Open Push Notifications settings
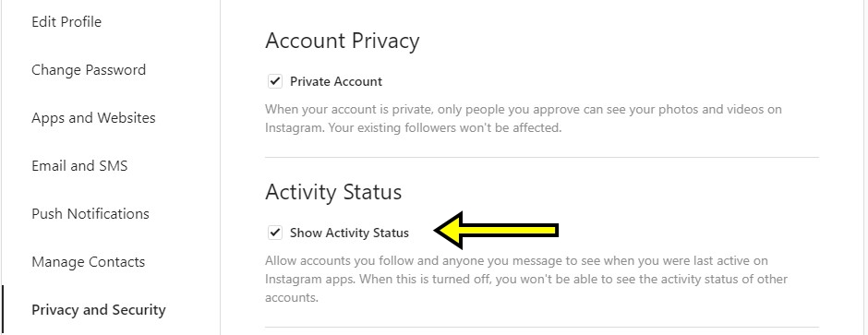This screenshot has height=335, width=868. click(x=90, y=214)
